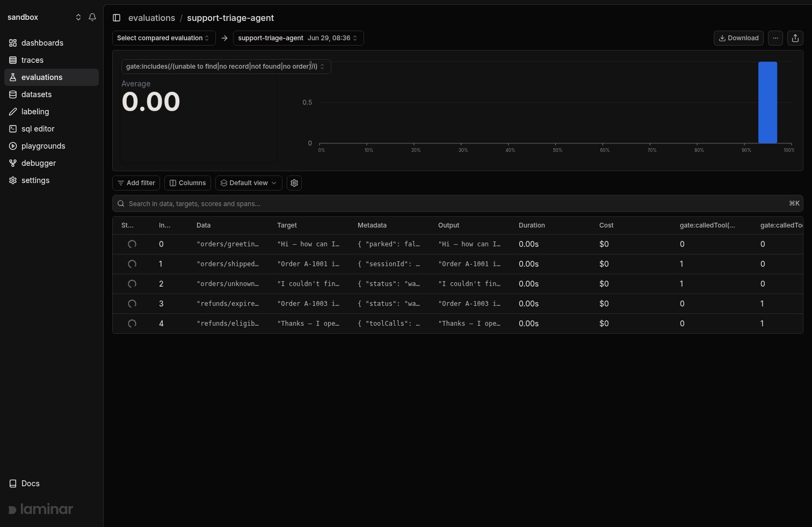Image resolution: width=812 pixels, height=527 pixels.
Task: Open the notifications bell icon
Action: 92,17
